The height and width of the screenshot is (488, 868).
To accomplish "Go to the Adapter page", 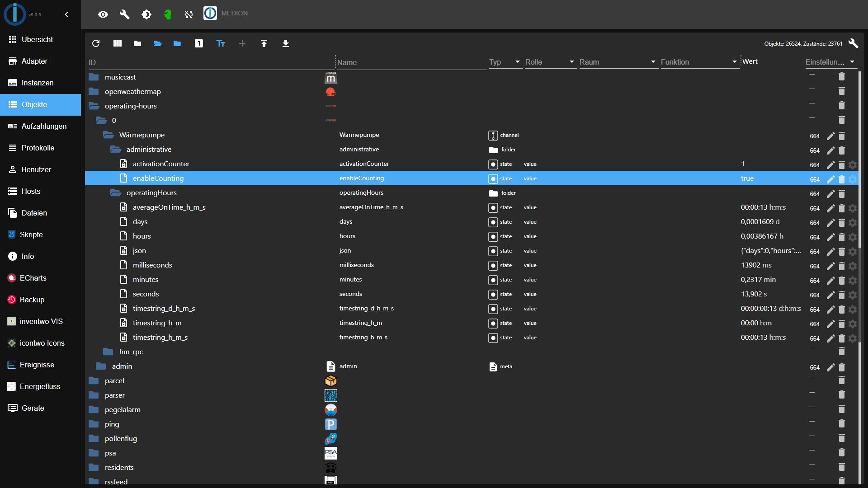I will point(41,61).
